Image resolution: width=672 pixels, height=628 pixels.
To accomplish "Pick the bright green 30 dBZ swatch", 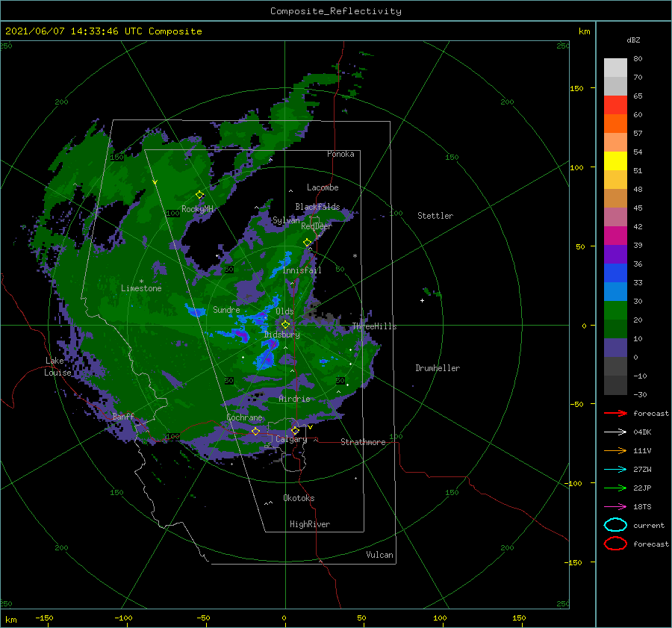I will [615, 311].
